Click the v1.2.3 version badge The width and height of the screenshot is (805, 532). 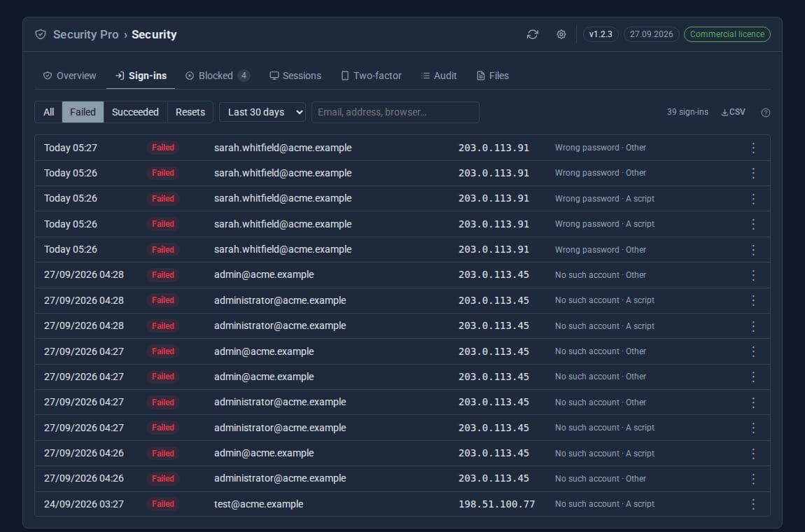(601, 34)
